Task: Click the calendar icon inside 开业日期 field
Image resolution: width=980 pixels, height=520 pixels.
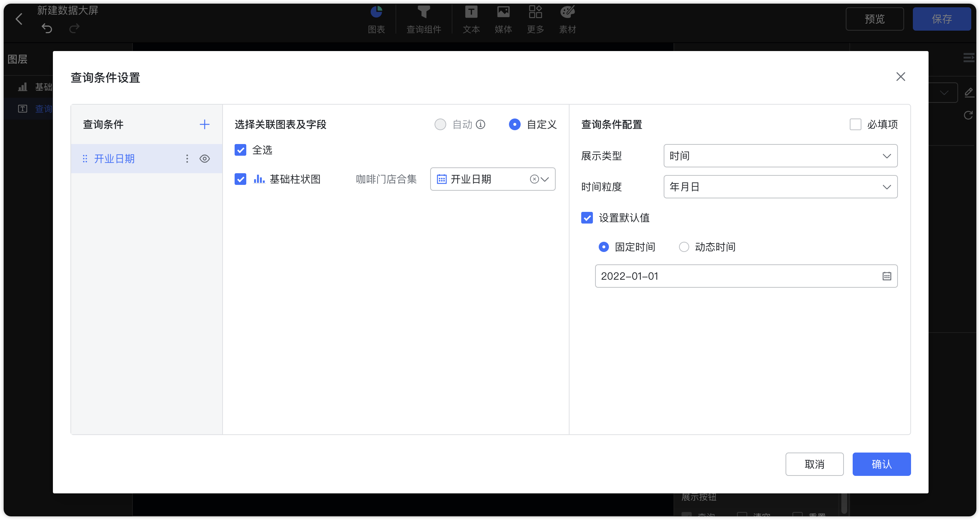Action: pos(441,179)
